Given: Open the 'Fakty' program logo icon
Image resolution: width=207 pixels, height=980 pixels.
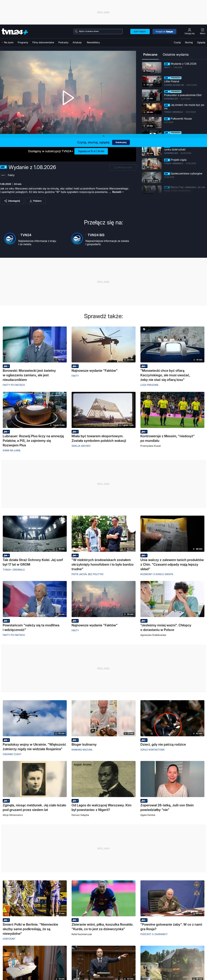Looking at the screenshot, I should (x=3, y=175).
